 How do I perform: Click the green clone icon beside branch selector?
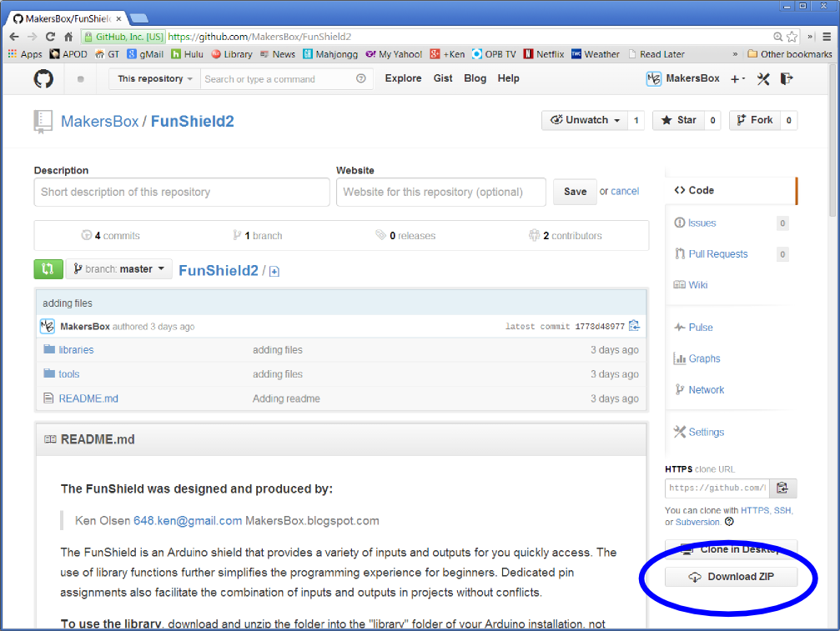48,268
